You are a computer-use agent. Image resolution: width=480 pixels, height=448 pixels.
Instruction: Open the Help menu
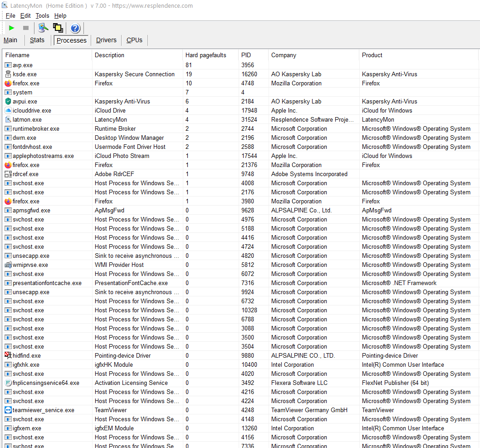tap(60, 15)
